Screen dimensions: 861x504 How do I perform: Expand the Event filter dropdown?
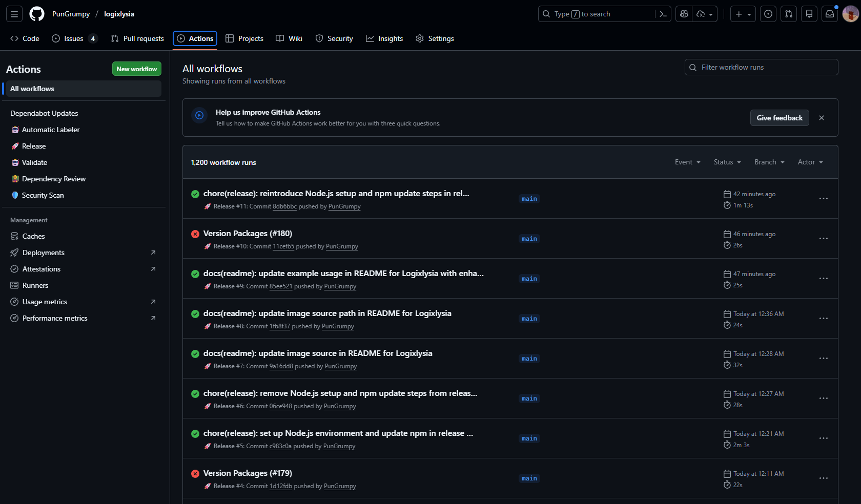click(687, 162)
